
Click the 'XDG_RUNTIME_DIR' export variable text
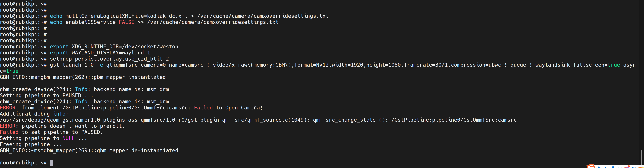[x=95, y=47]
